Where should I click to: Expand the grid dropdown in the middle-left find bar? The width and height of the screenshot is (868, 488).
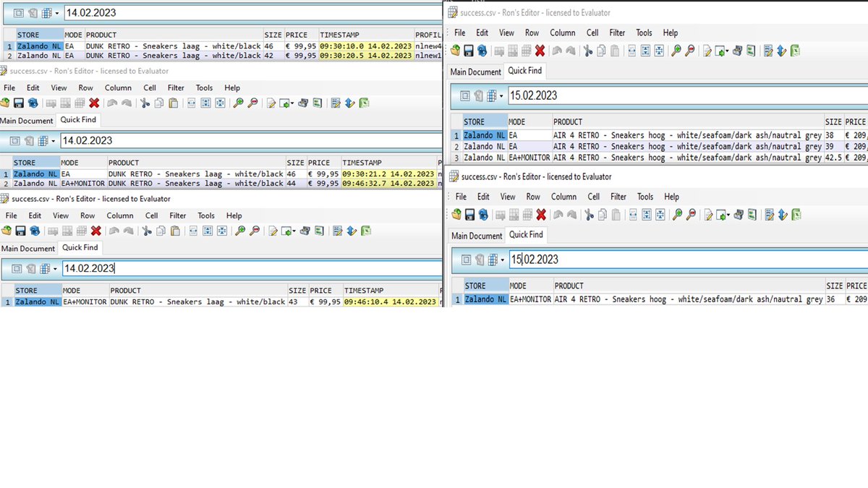point(54,141)
